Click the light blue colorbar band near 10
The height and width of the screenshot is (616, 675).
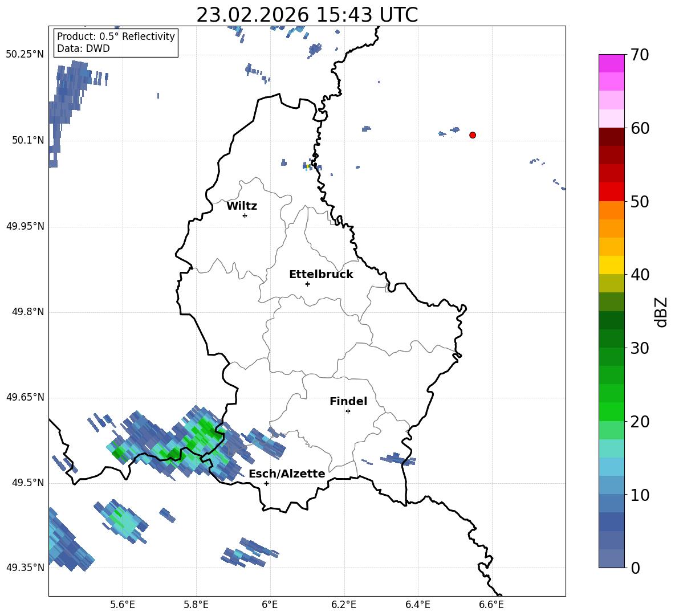click(x=611, y=486)
